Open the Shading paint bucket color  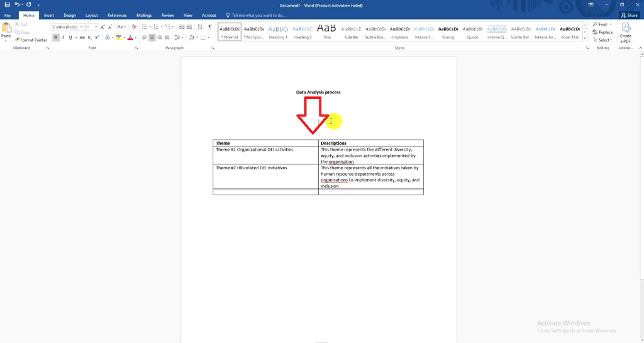191,37
